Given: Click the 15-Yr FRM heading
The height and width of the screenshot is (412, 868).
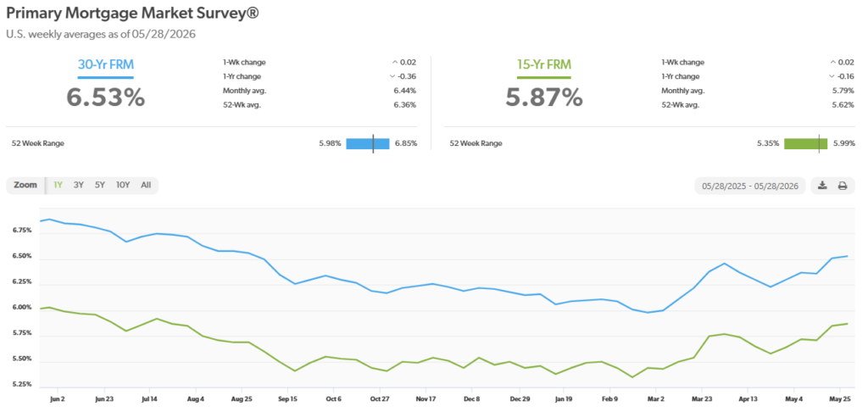Looking at the screenshot, I should click(544, 64).
